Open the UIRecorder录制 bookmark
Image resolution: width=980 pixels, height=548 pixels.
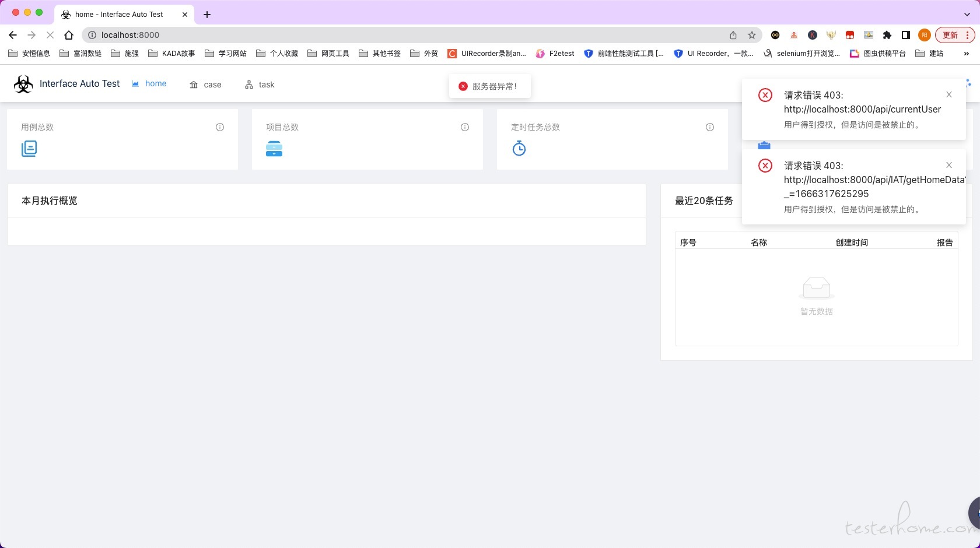coord(487,54)
